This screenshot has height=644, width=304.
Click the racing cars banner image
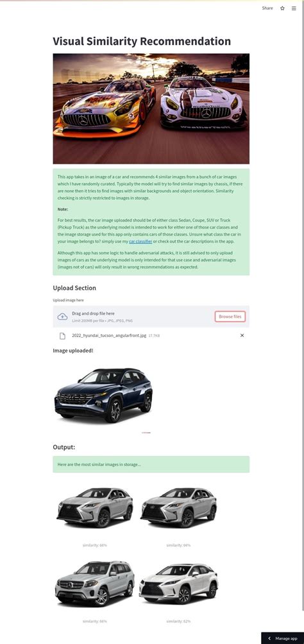click(x=151, y=109)
